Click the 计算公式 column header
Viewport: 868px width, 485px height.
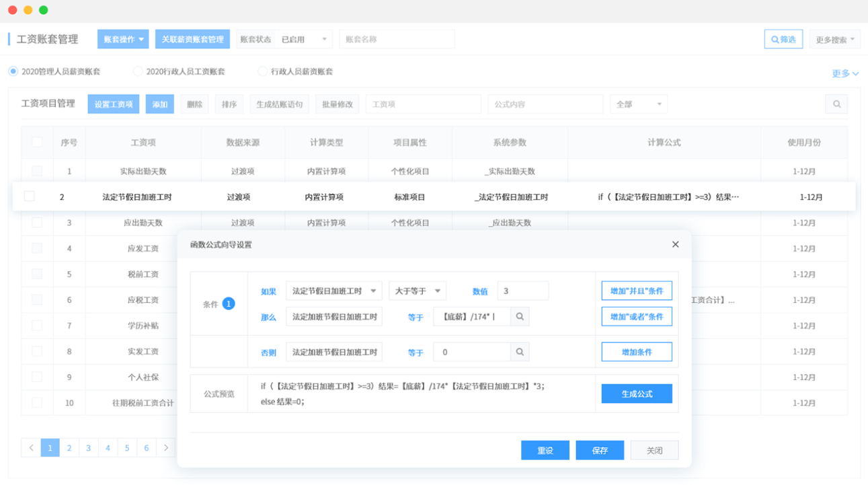tap(664, 142)
